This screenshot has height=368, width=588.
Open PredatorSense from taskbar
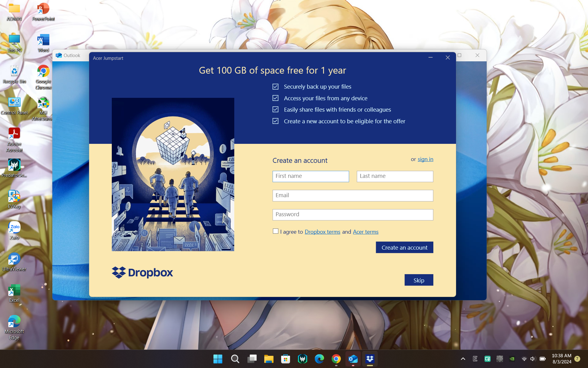click(x=303, y=359)
